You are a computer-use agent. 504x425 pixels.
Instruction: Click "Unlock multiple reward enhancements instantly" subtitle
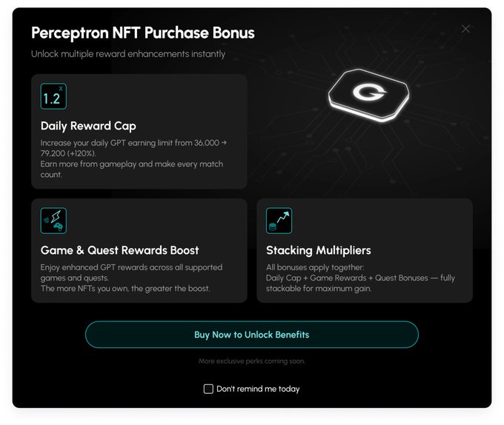[127, 54]
